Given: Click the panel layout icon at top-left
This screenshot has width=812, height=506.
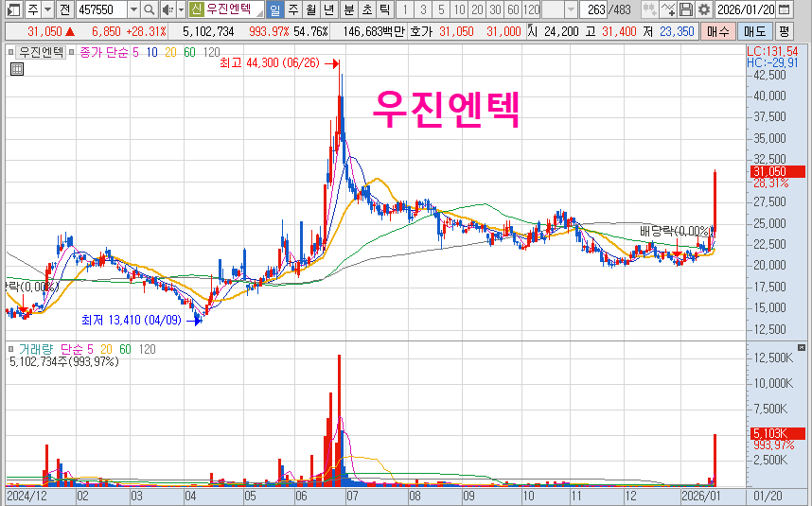Looking at the screenshot, I should (x=14, y=9).
